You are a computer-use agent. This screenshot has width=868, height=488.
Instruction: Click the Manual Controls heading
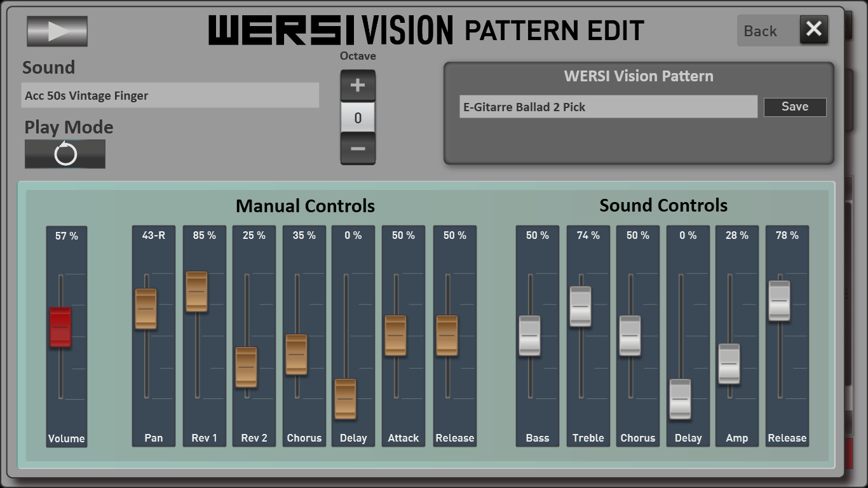click(305, 206)
